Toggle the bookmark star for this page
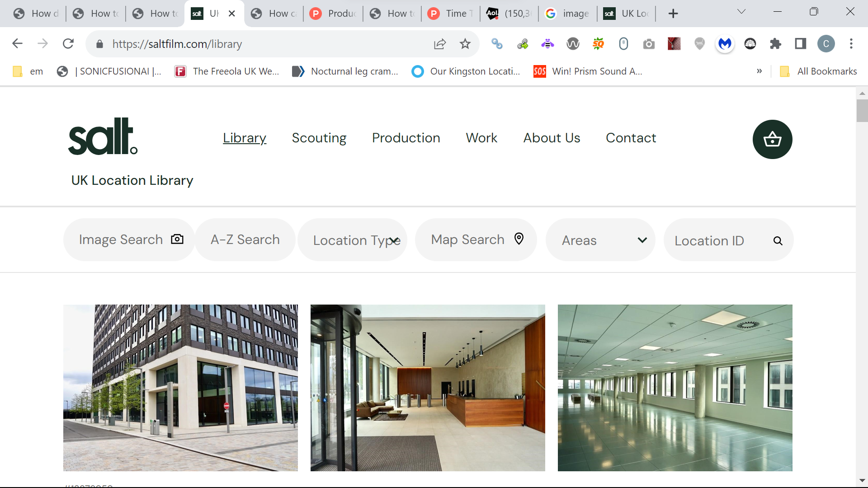Viewport: 868px width, 488px height. click(465, 43)
